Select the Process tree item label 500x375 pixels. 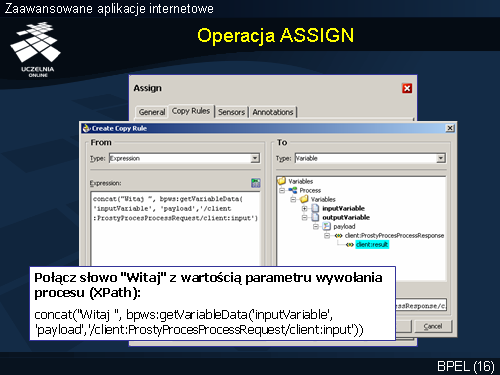point(310,190)
